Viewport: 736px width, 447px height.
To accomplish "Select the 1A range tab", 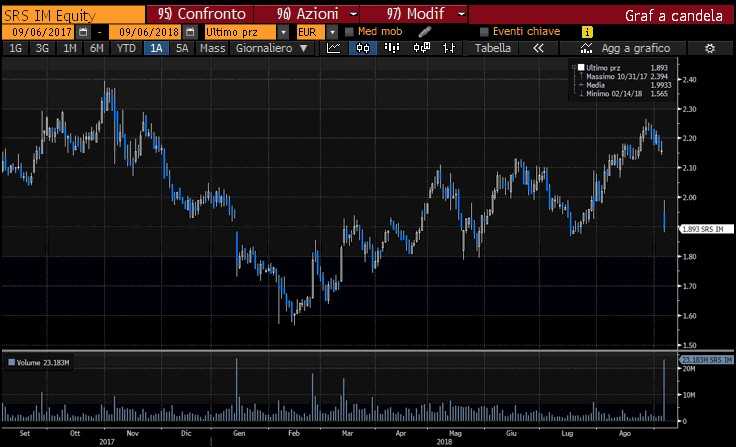I will (x=156, y=48).
